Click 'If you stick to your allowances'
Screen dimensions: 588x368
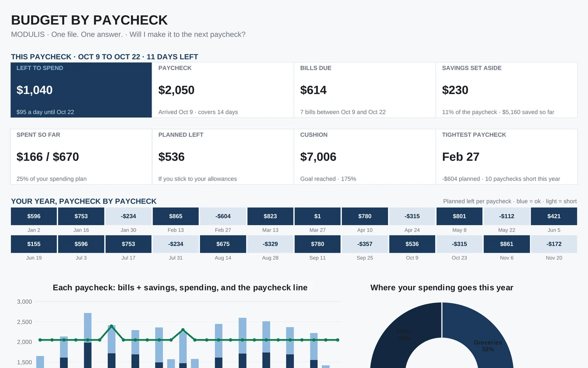tap(197, 179)
